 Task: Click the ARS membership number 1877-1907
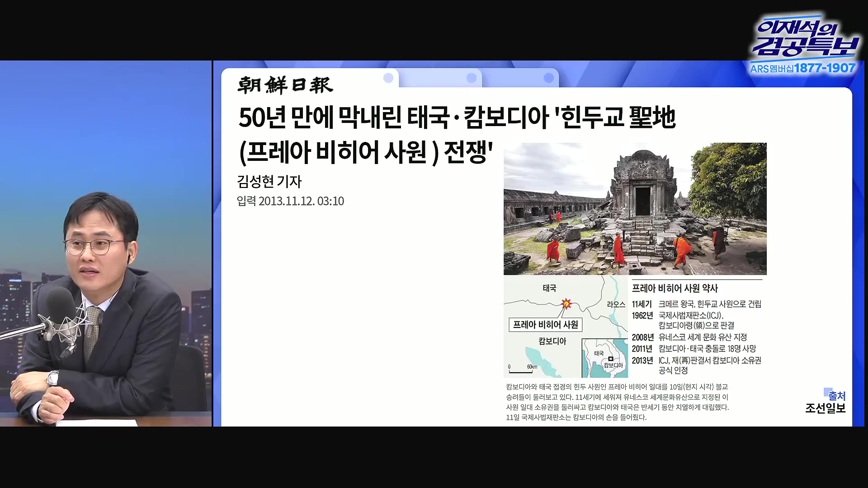pos(825,68)
